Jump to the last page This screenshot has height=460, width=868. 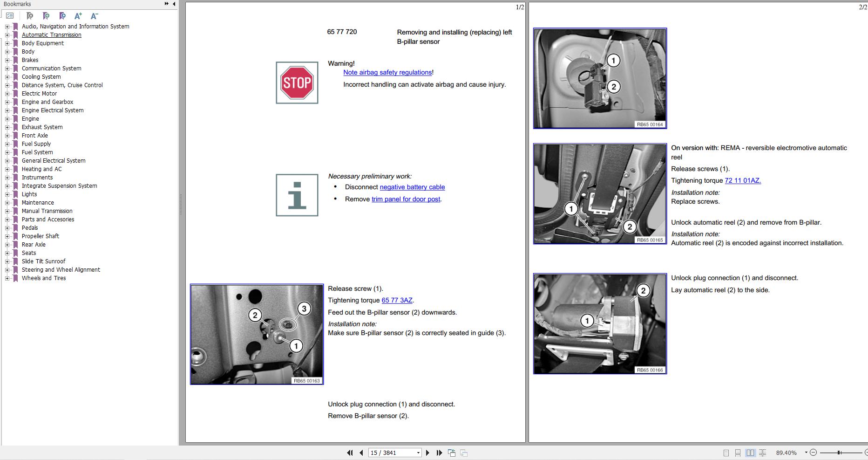[439, 453]
